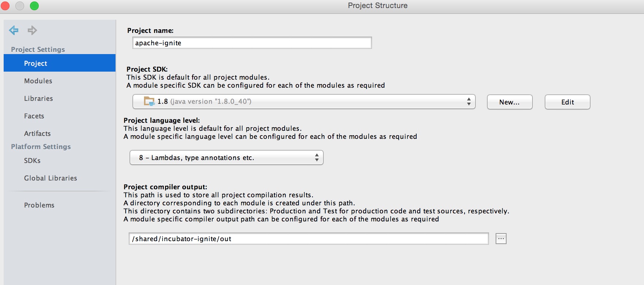Show the Facets settings

click(x=34, y=116)
